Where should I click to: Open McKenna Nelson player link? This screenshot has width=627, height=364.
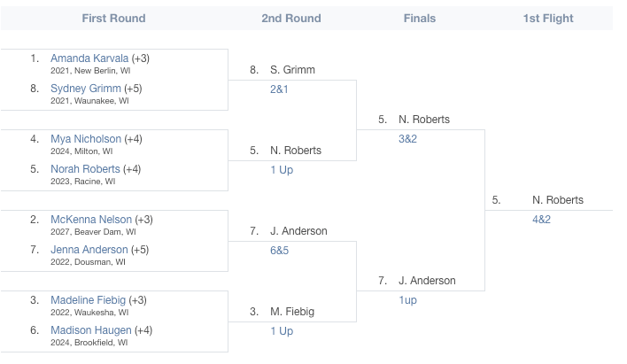click(x=91, y=220)
